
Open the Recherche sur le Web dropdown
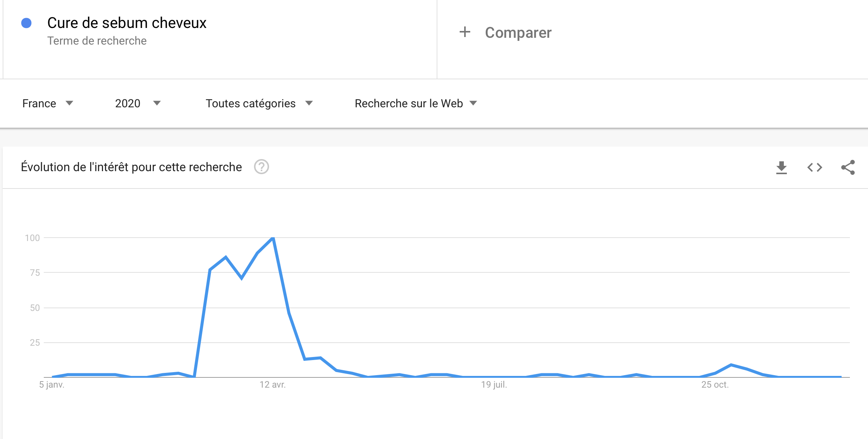(x=416, y=103)
